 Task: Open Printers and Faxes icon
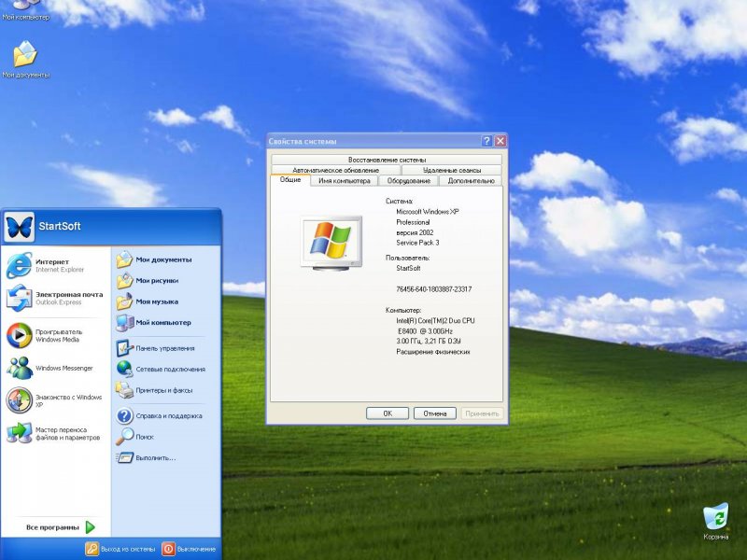coord(124,390)
